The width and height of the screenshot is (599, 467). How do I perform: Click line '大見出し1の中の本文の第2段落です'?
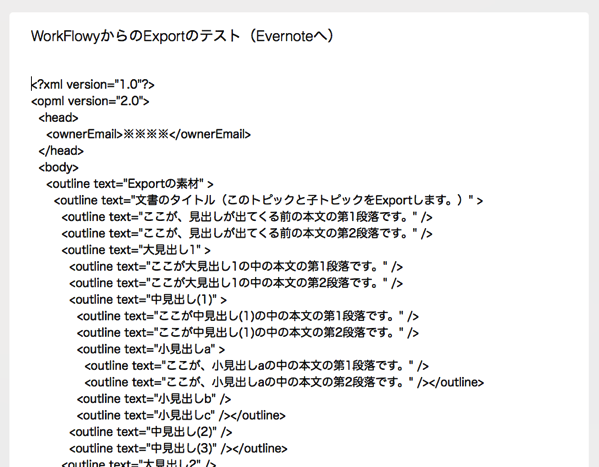pos(236,283)
